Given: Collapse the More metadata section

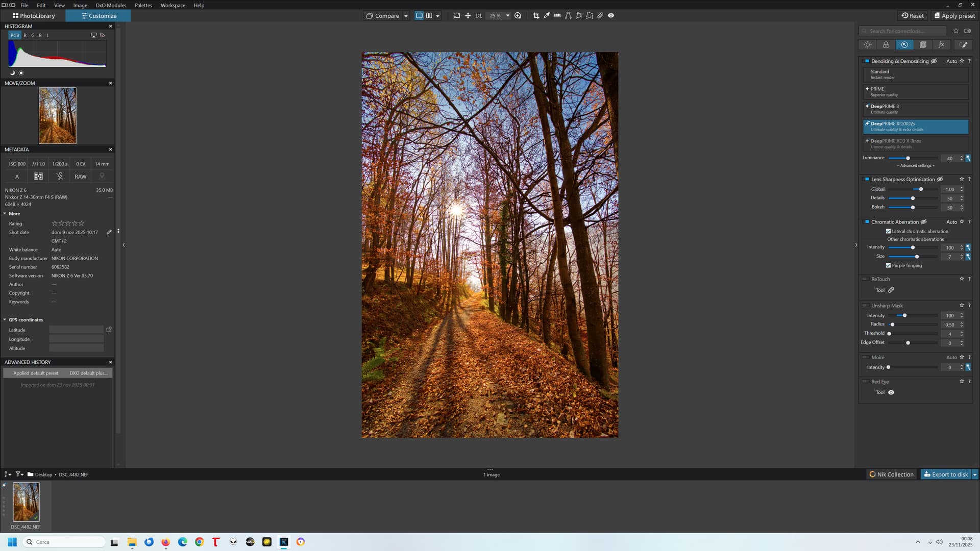Looking at the screenshot, I should [x=5, y=214].
